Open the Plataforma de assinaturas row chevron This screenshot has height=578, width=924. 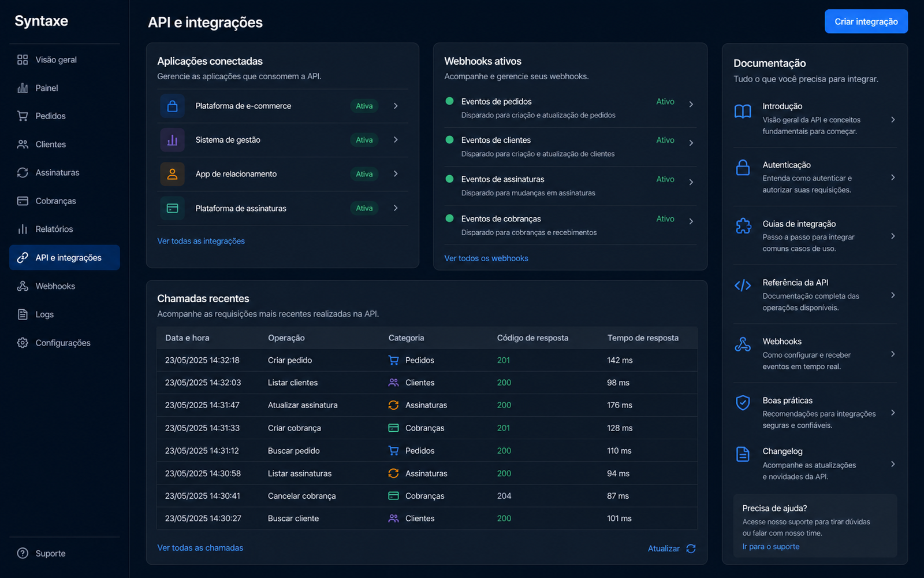click(396, 208)
